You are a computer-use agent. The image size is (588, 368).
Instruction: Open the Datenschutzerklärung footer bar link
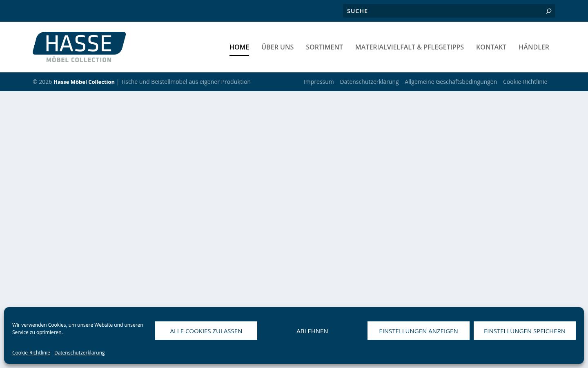point(369,82)
